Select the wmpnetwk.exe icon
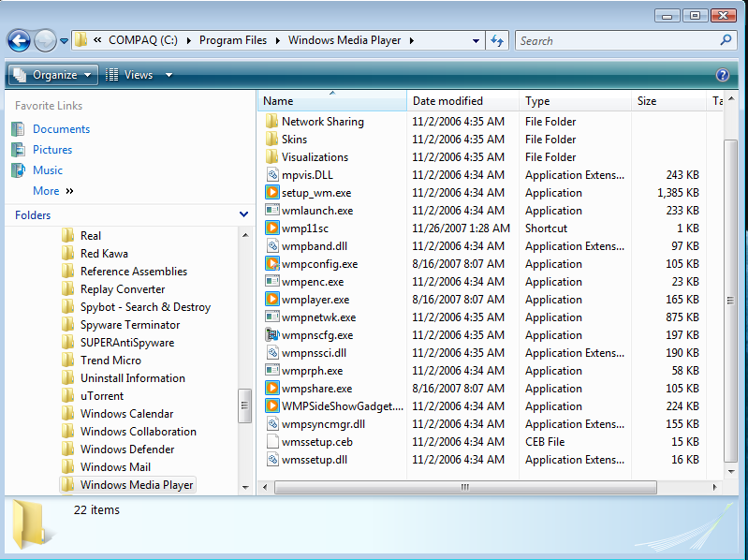This screenshot has height=560, width=748. [x=271, y=317]
